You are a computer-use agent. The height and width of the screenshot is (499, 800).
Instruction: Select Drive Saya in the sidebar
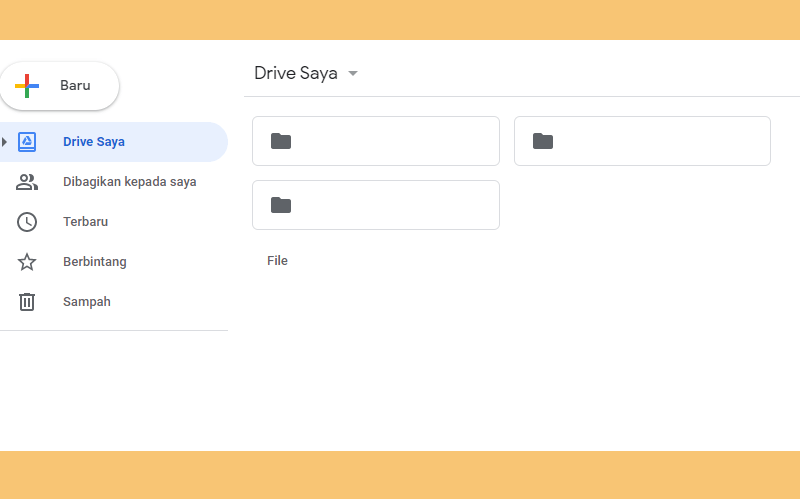click(113, 142)
